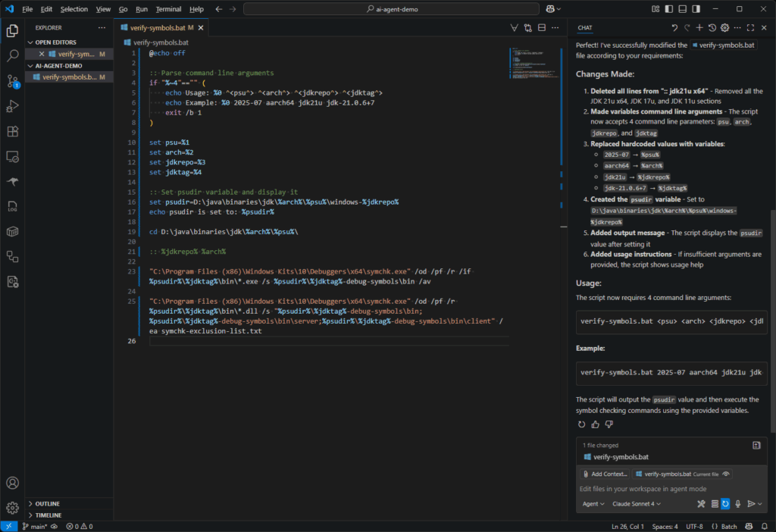Image resolution: width=776 pixels, height=532 pixels.
Task: Start voice chat with microphone icon
Action: tap(737, 504)
